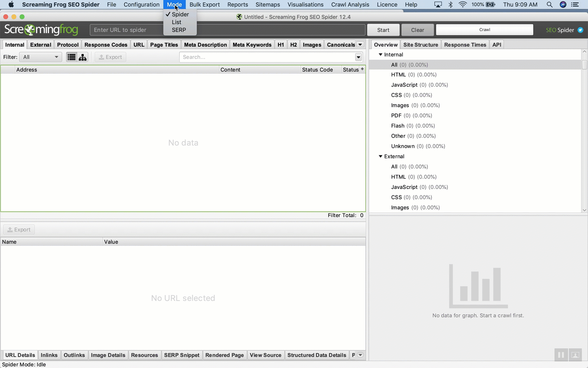Sort by the Status Code column header

click(x=321, y=70)
